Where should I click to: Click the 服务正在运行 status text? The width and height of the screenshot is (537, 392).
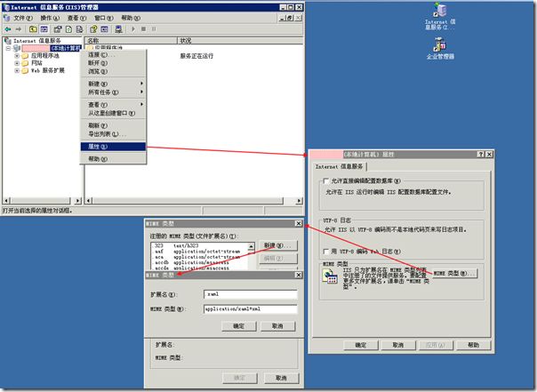[196, 56]
